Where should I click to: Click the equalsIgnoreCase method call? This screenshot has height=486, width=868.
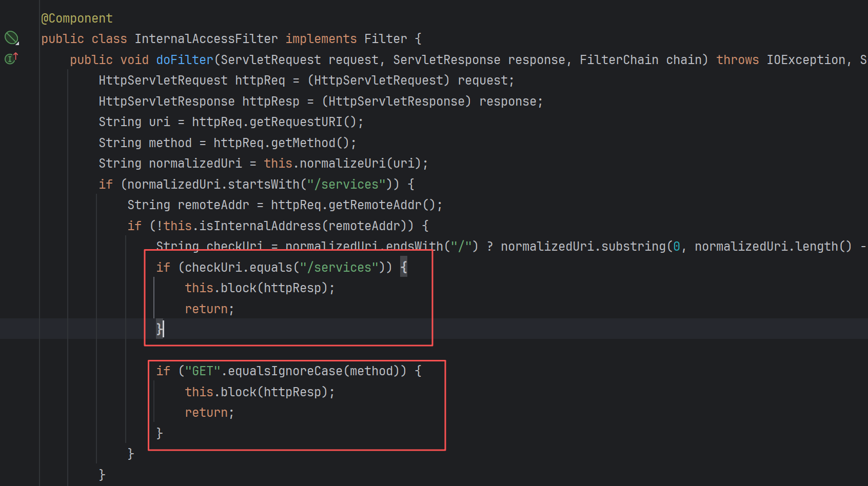point(285,371)
